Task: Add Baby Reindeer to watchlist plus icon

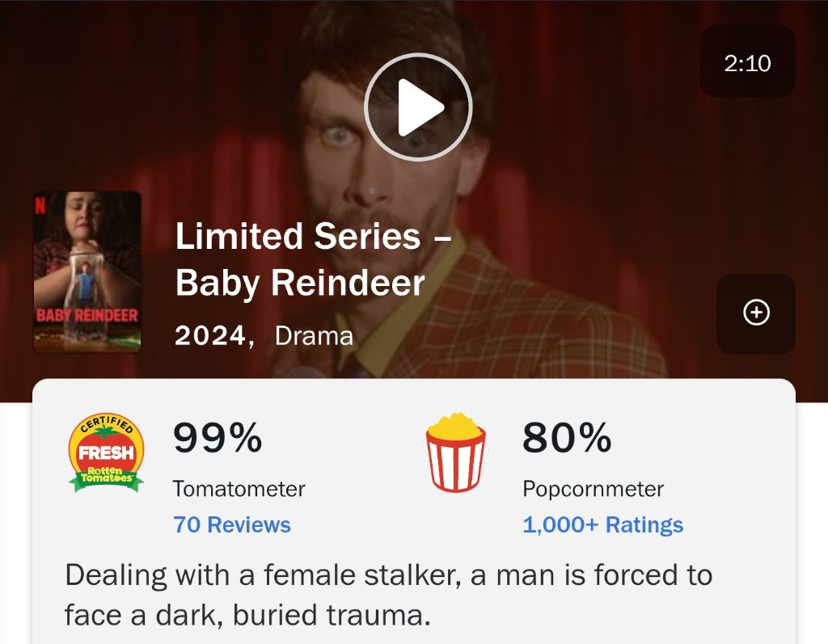Action: (756, 313)
